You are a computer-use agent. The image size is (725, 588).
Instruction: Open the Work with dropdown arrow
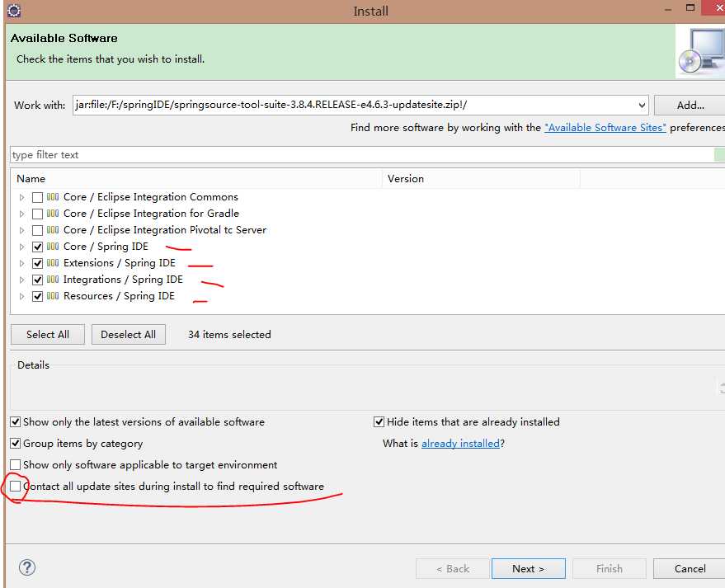pos(642,106)
